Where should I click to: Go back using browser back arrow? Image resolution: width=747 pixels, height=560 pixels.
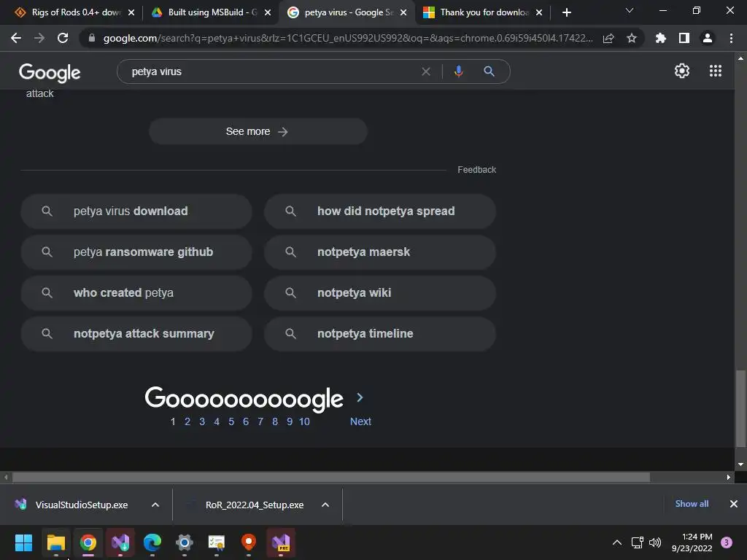(16, 38)
